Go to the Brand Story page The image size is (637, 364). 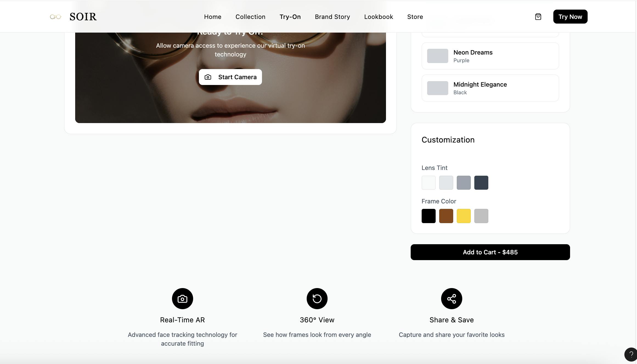pyautogui.click(x=332, y=17)
